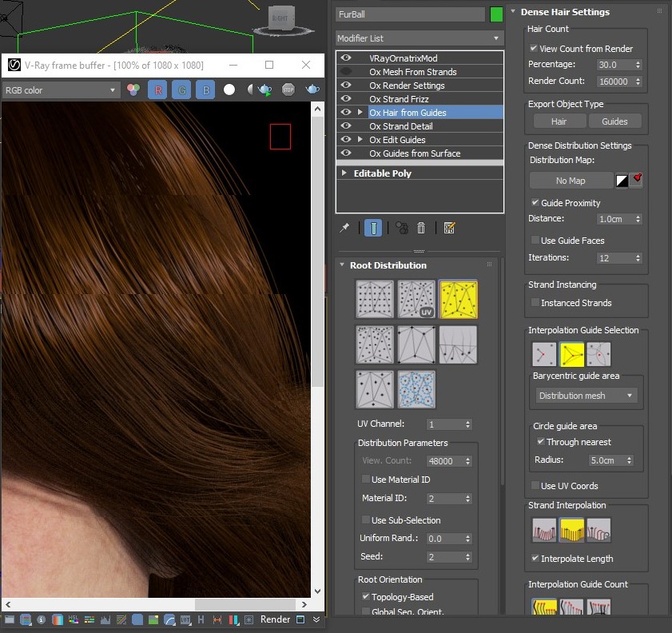Toggle Show End Result test-tube icon
672x633 pixels.
[373, 229]
